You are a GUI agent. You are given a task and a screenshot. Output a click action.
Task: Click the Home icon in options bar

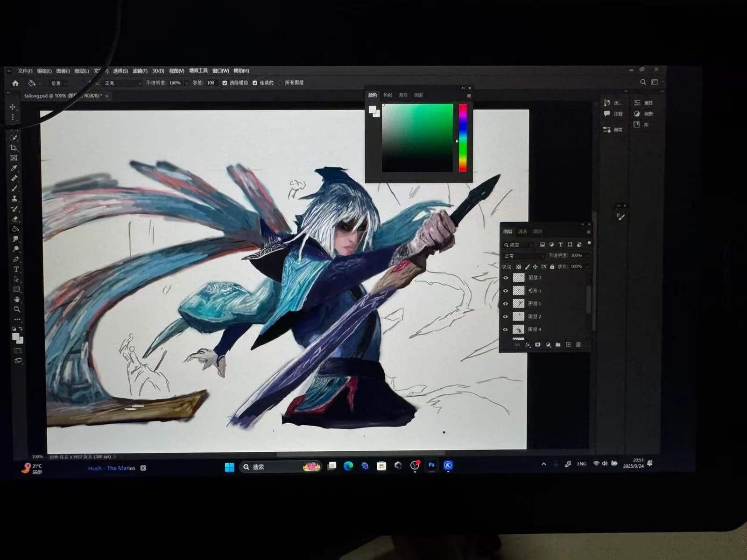tap(15, 83)
